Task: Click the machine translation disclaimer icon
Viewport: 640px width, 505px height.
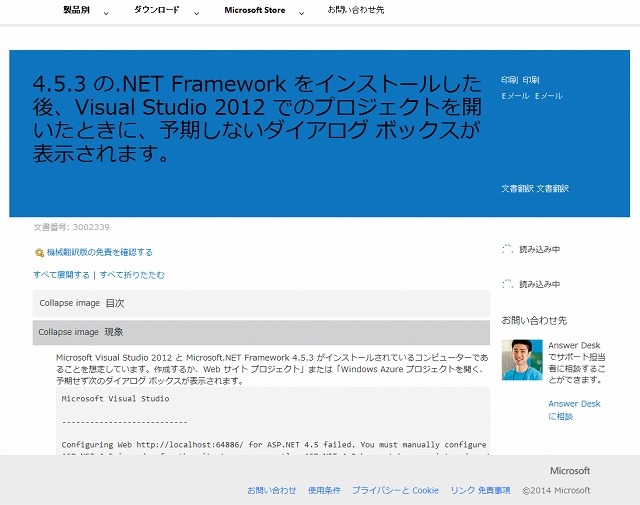Action: [39, 253]
